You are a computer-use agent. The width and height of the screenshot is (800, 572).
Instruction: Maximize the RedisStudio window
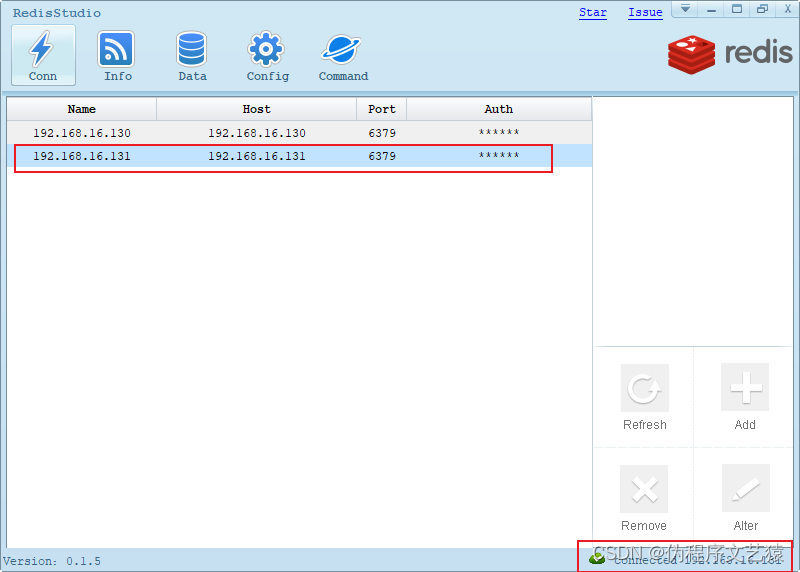pyautogui.click(x=737, y=9)
